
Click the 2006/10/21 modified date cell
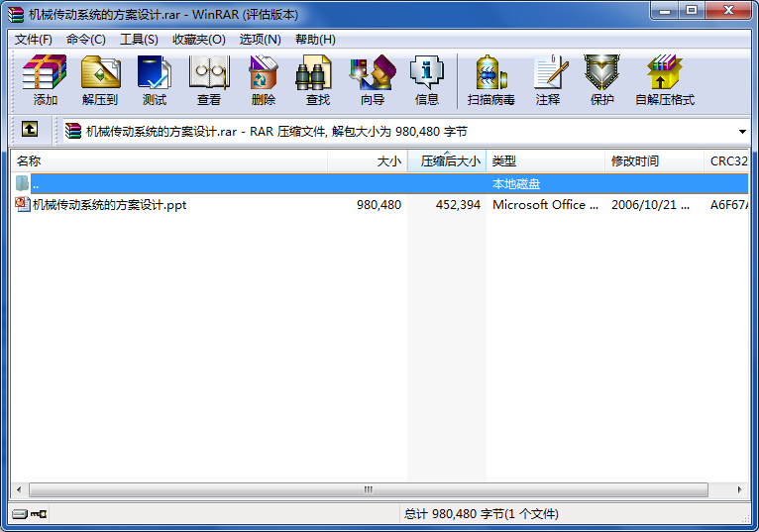pyautogui.click(x=651, y=205)
